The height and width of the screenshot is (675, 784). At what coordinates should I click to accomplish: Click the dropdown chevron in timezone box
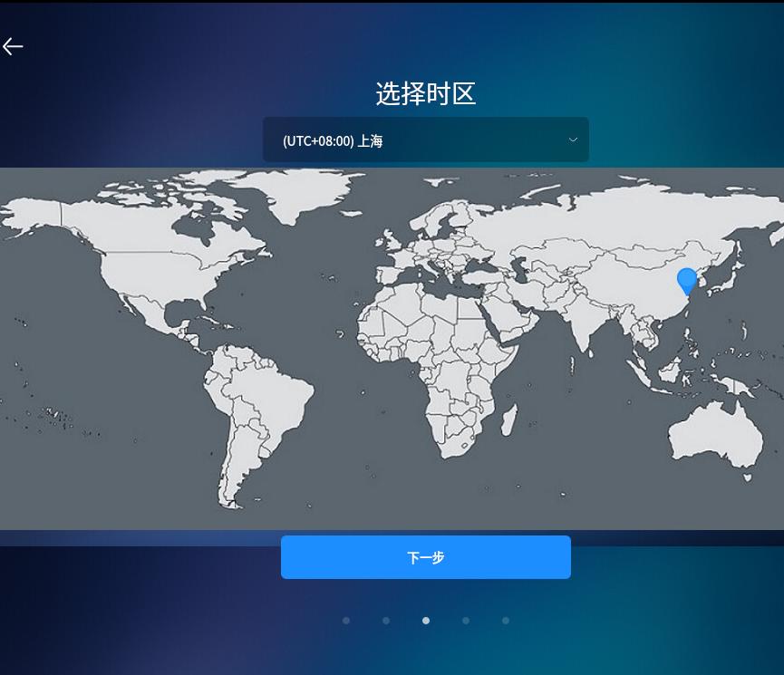click(573, 140)
